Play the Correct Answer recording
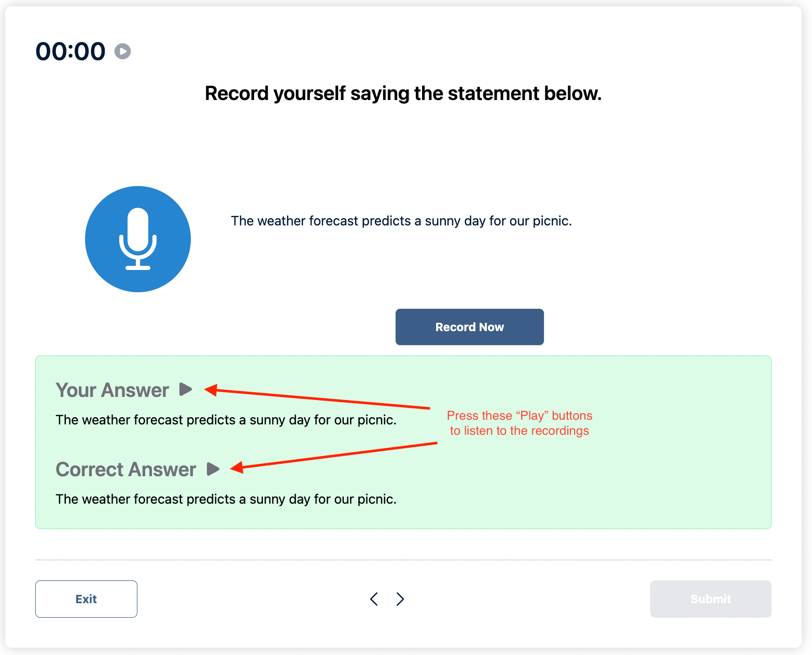This screenshot has width=812, height=655. (213, 468)
